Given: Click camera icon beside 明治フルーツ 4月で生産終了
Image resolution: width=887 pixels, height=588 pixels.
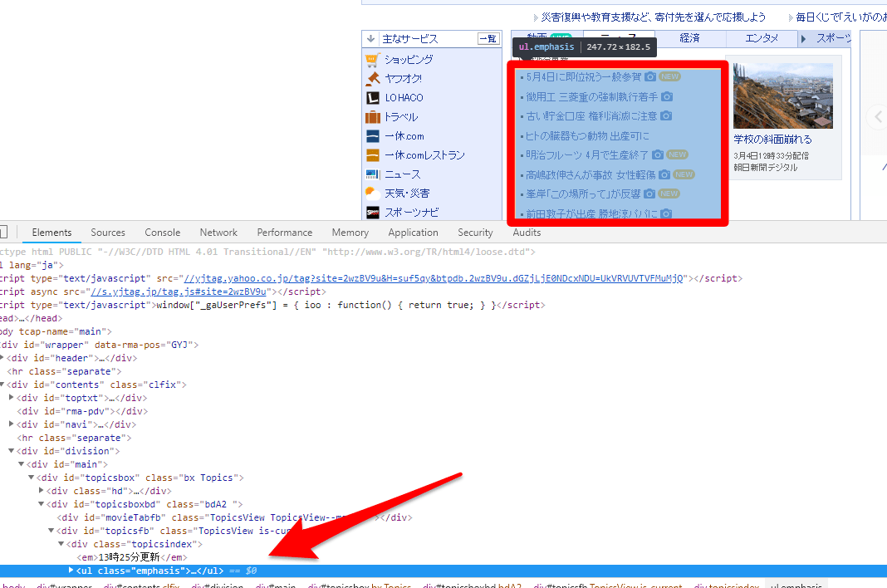Looking at the screenshot, I should (x=657, y=154).
